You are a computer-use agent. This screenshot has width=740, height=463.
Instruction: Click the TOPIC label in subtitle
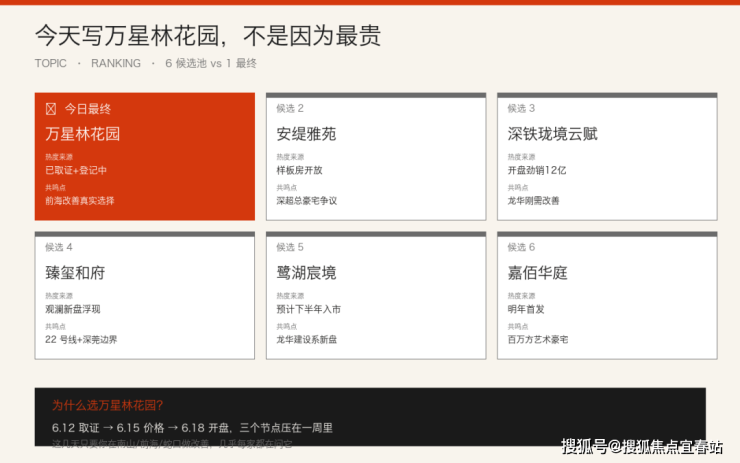50,63
